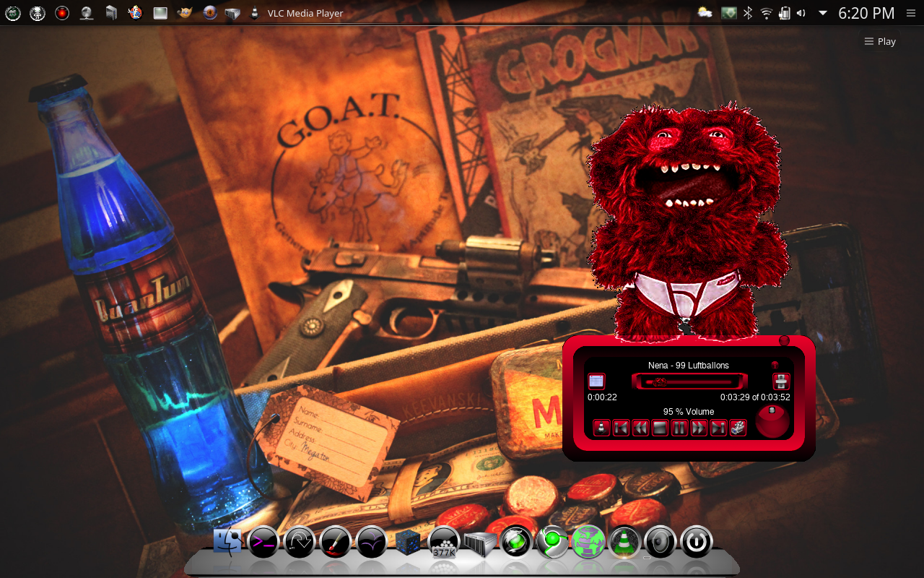
Task: Open the Wi-Fi network tray icon
Action: coord(767,13)
